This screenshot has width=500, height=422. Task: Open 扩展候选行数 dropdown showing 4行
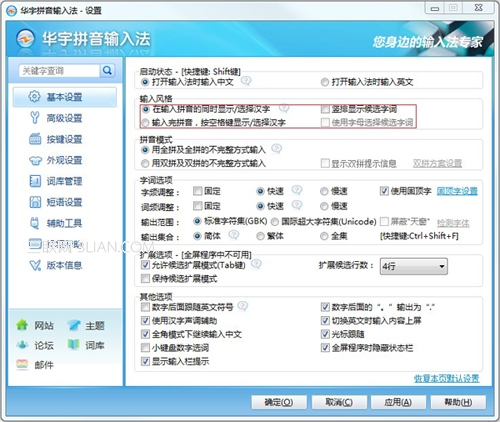(414, 266)
